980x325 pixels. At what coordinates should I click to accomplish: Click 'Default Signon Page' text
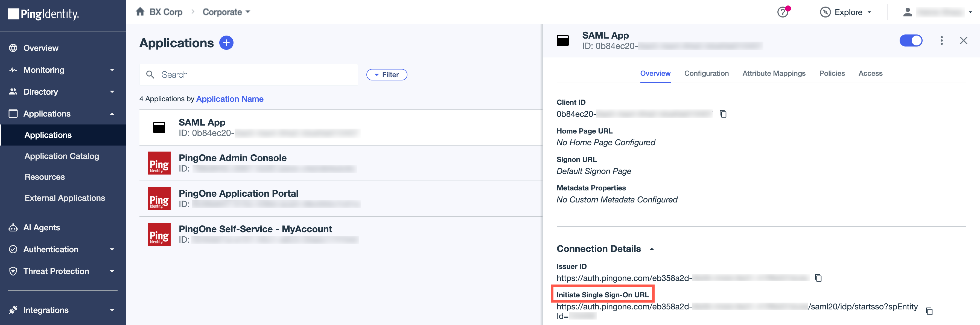pos(593,171)
